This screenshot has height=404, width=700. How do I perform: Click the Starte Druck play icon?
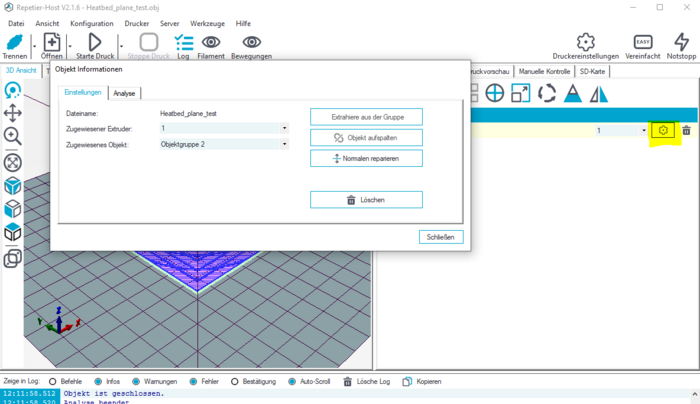[x=95, y=42]
